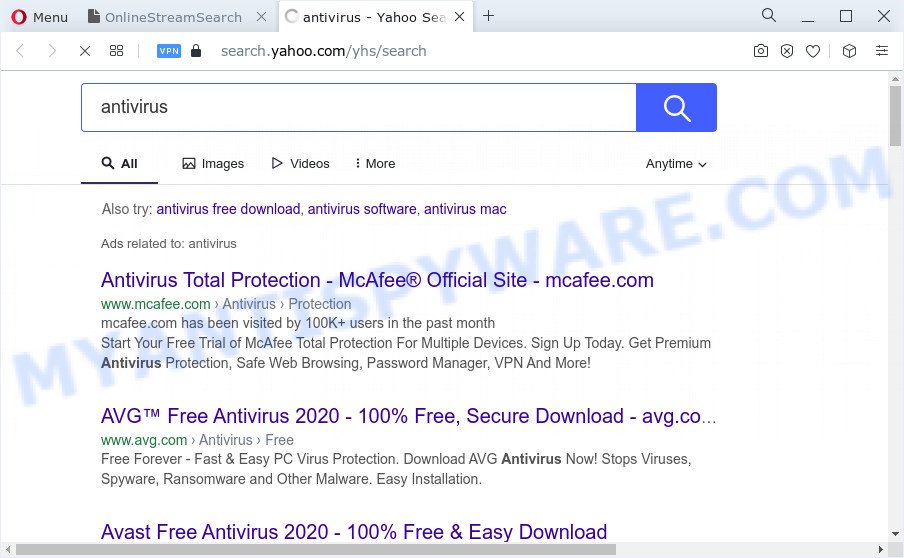Try the antivirus software suggestion
The image size is (904, 558).
[x=362, y=209]
